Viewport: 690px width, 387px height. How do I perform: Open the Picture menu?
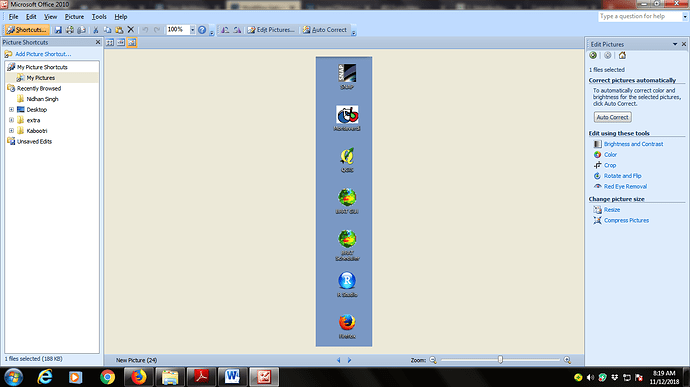pyautogui.click(x=74, y=17)
